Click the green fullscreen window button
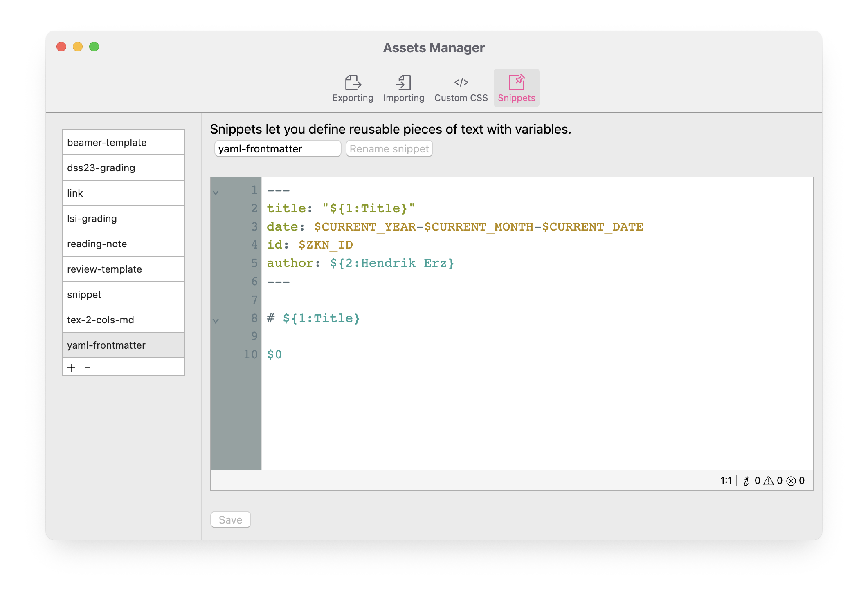This screenshot has height=600, width=868. point(94,47)
